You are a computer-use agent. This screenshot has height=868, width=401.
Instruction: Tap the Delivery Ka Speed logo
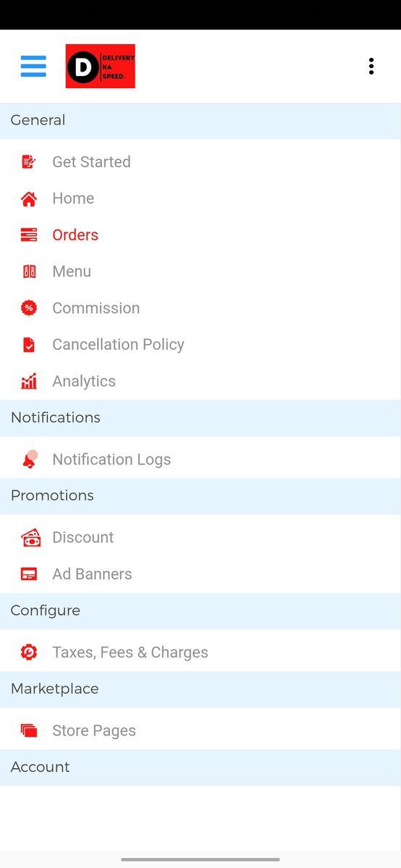tap(100, 67)
